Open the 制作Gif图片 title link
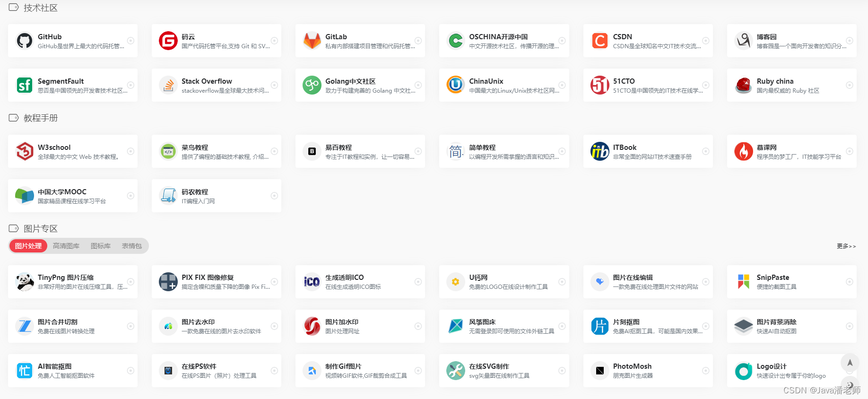868x399 pixels. point(343,366)
